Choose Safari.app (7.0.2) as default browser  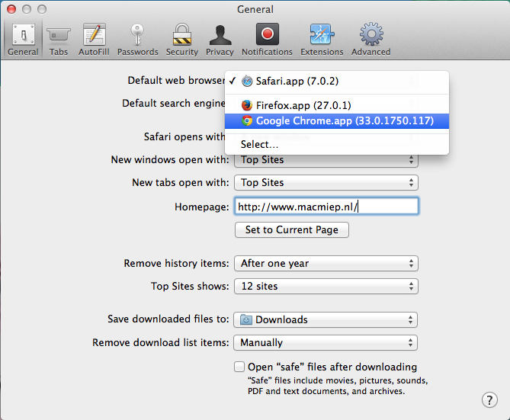pos(337,81)
